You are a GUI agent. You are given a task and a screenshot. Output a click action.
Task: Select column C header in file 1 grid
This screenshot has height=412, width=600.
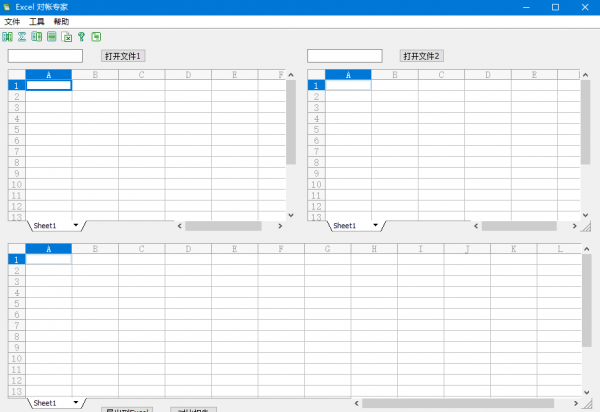(142, 75)
